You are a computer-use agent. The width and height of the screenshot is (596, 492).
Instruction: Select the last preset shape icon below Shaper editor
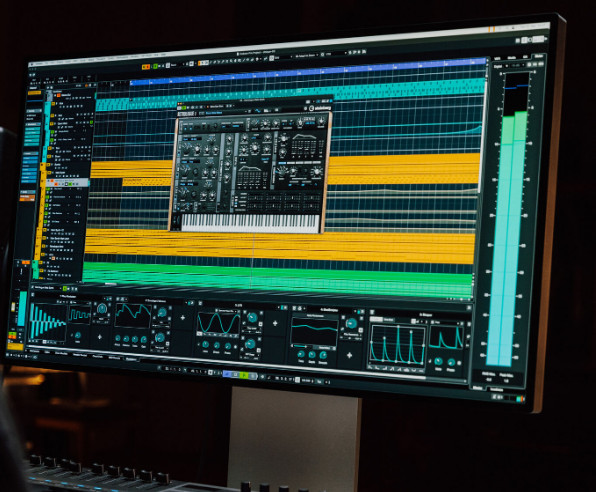pos(421,370)
